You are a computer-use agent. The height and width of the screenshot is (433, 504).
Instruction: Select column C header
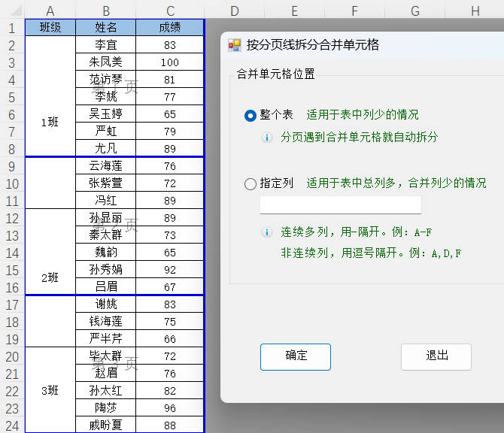click(x=171, y=11)
